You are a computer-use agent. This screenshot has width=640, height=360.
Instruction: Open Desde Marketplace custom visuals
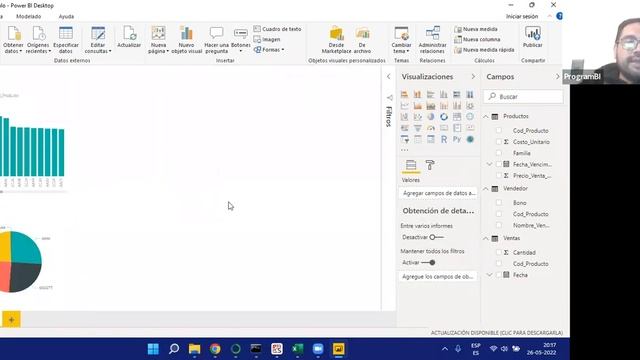click(336, 40)
